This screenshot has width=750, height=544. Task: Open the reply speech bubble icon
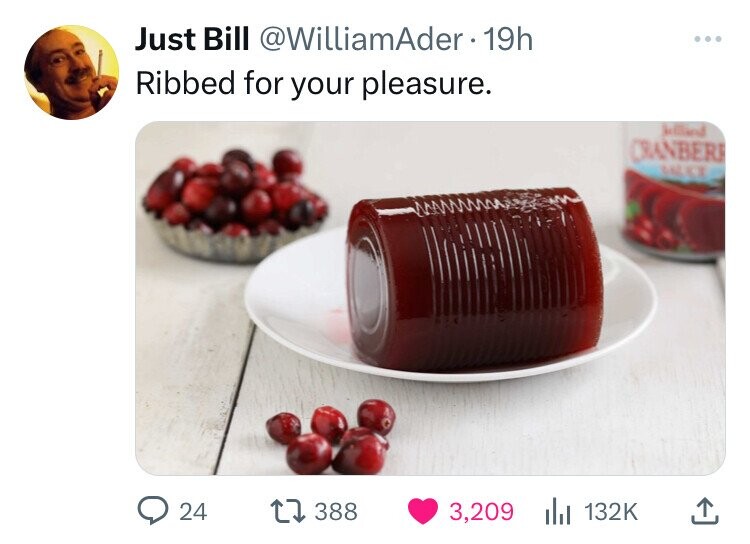pos(153,511)
